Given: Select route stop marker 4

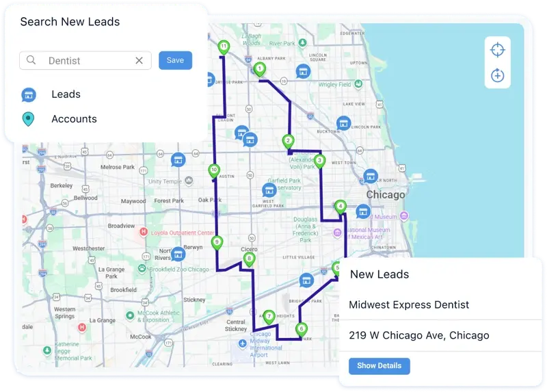Looking at the screenshot, I should pyautogui.click(x=340, y=207).
